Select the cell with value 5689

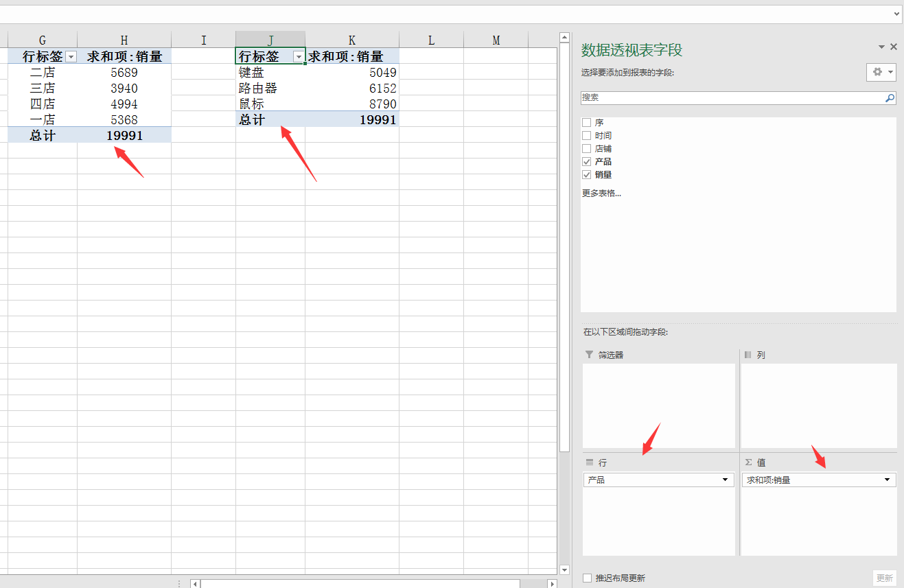pyautogui.click(x=124, y=72)
